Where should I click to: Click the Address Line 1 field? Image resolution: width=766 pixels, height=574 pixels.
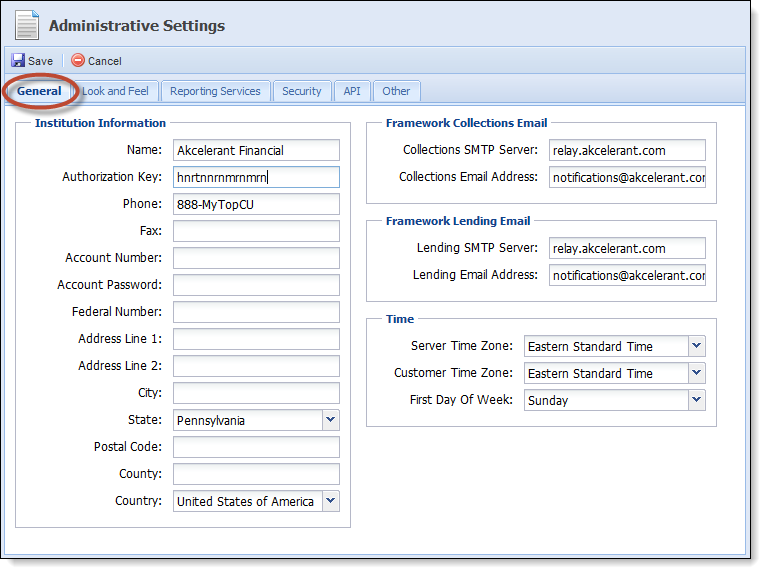[x=256, y=339]
